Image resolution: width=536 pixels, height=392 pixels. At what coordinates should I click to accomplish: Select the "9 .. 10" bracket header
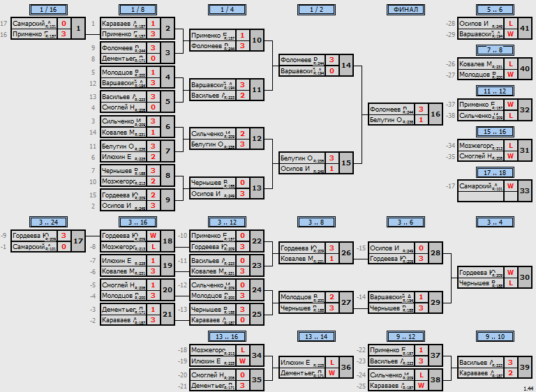coord(495,337)
